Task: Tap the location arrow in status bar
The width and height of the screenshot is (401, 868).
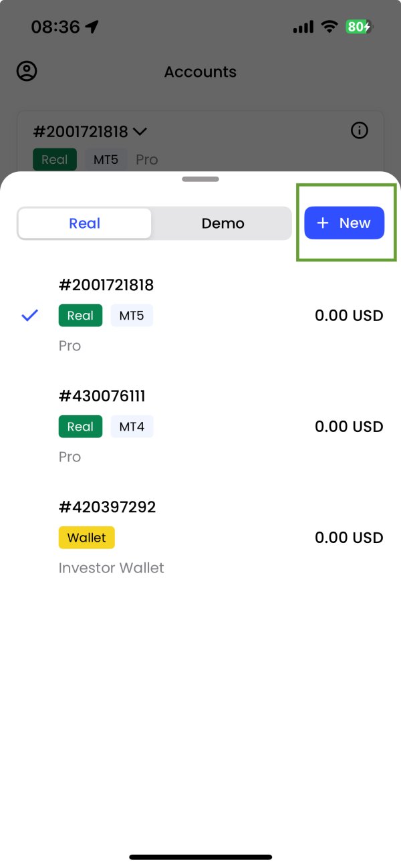Action: (92, 27)
